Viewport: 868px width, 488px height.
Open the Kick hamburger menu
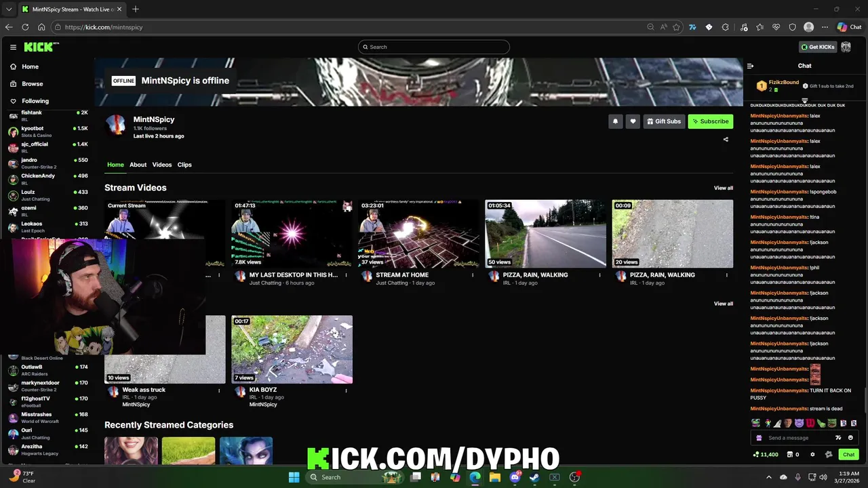(13, 47)
